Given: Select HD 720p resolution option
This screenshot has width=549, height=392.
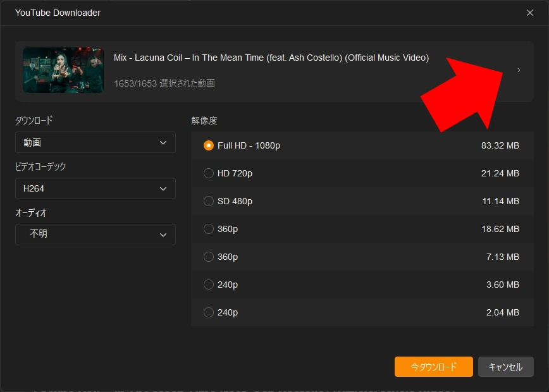Looking at the screenshot, I should coord(209,173).
